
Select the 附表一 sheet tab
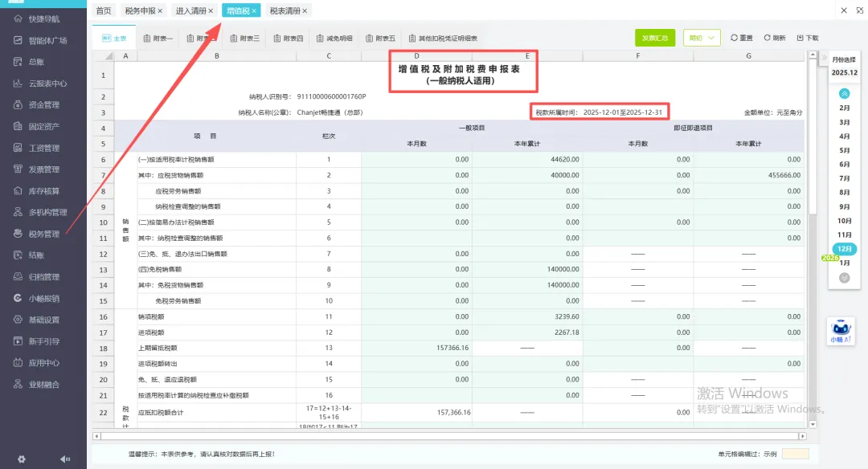[158, 39]
